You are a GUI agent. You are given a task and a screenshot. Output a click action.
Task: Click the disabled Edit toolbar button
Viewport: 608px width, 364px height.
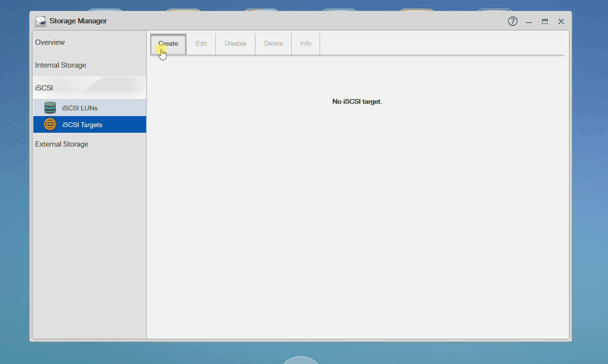point(201,44)
